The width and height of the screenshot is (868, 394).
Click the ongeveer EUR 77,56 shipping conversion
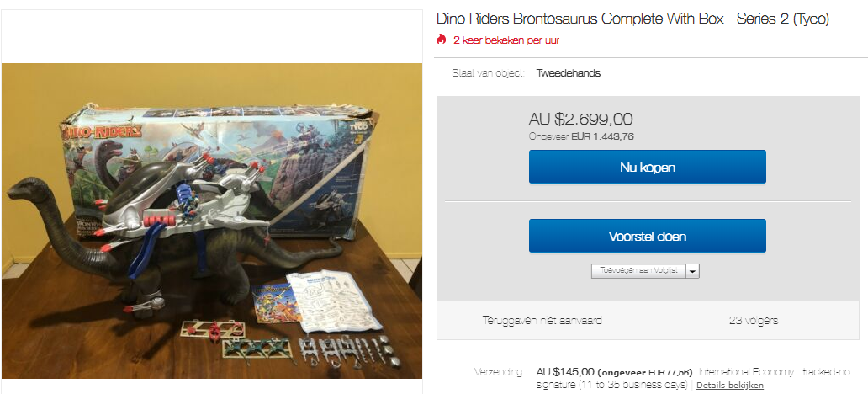[645, 372]
